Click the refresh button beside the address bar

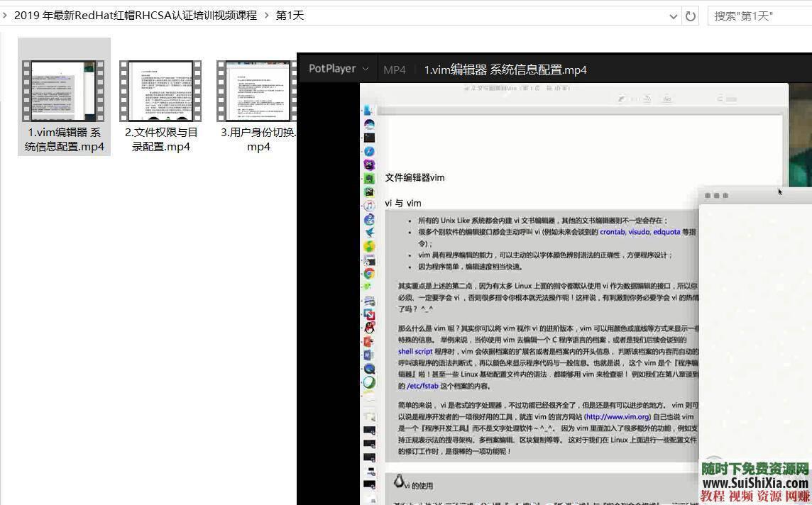691,16
